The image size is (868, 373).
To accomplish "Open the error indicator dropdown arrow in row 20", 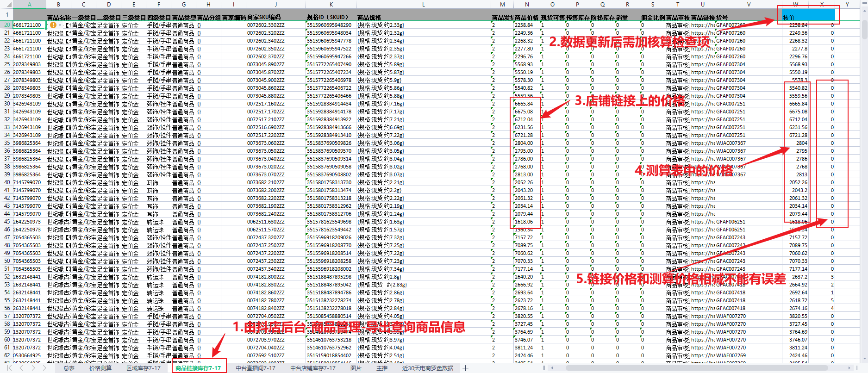I will coord(60,25).
